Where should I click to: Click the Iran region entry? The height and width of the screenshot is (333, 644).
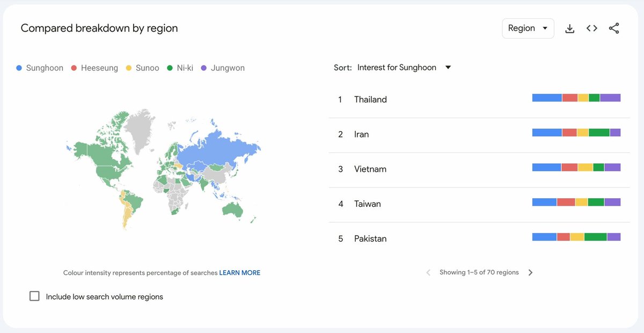coord(361,134)
